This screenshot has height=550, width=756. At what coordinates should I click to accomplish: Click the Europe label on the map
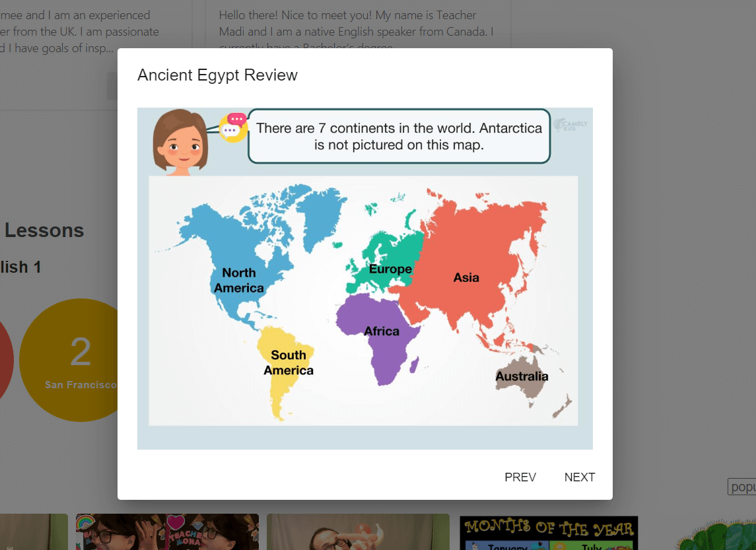pos(390,269)
